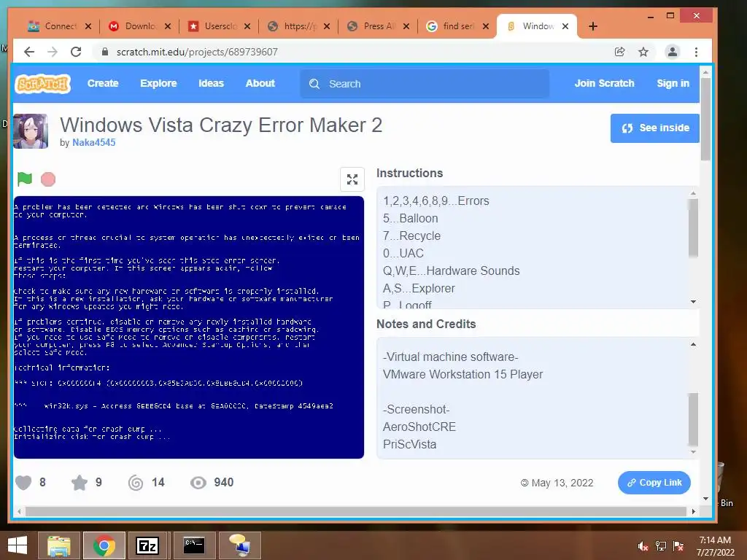
Task: Click the Instructions box down arrow
Action: tap(693, 302)
